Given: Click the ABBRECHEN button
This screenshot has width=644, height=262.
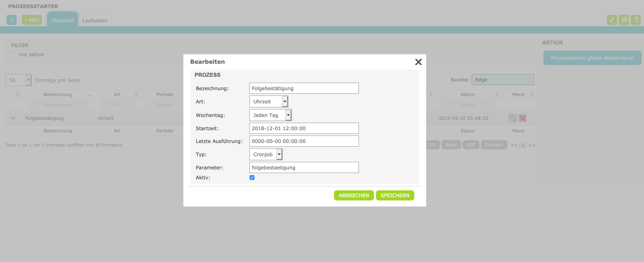Looking at the screenshot, I should (x=353, y=195).
